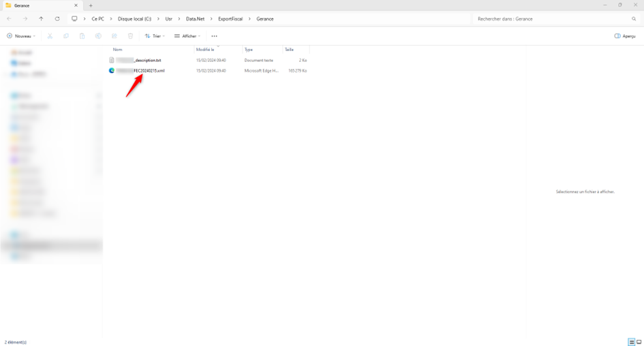Click the text document icon of description.txt
Image resolution: width=644 pixels, height=346 pixels.
[111, 60]
